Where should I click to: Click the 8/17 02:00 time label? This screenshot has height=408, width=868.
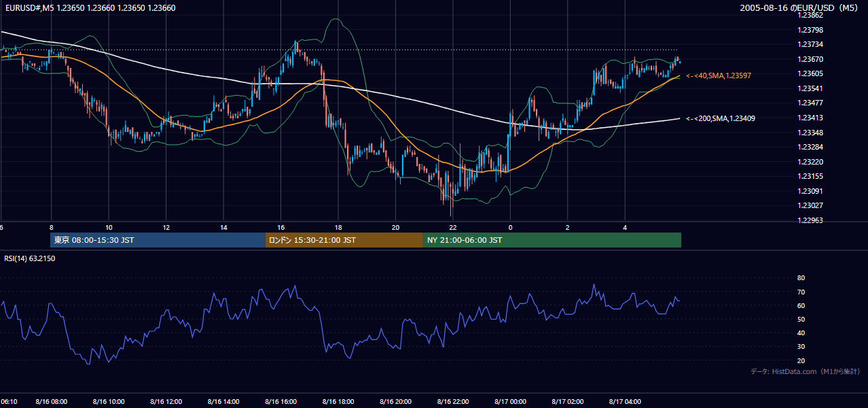pyautogui.click(x=568, y=402)
